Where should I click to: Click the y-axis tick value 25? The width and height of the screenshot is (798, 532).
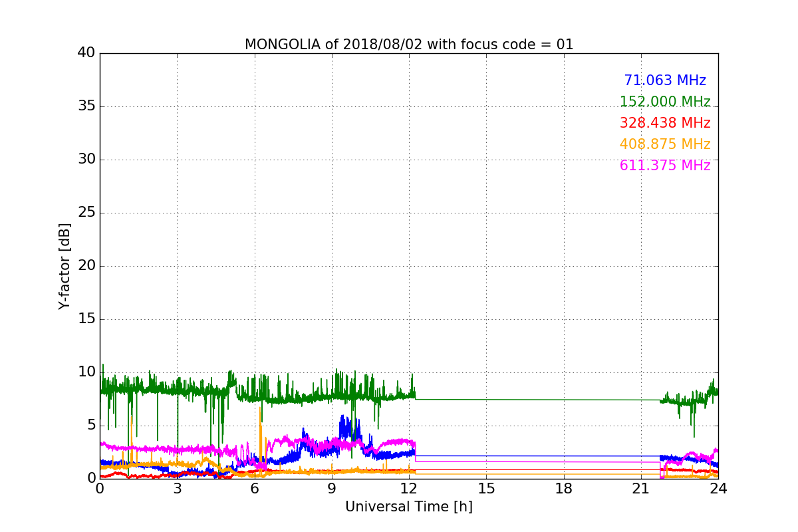click(86, 213)
